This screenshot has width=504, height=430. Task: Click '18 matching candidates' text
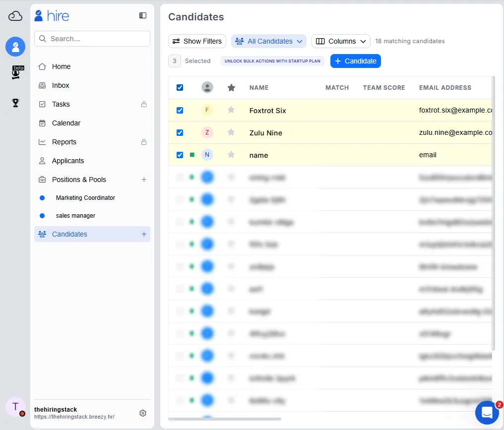(410, 41)
